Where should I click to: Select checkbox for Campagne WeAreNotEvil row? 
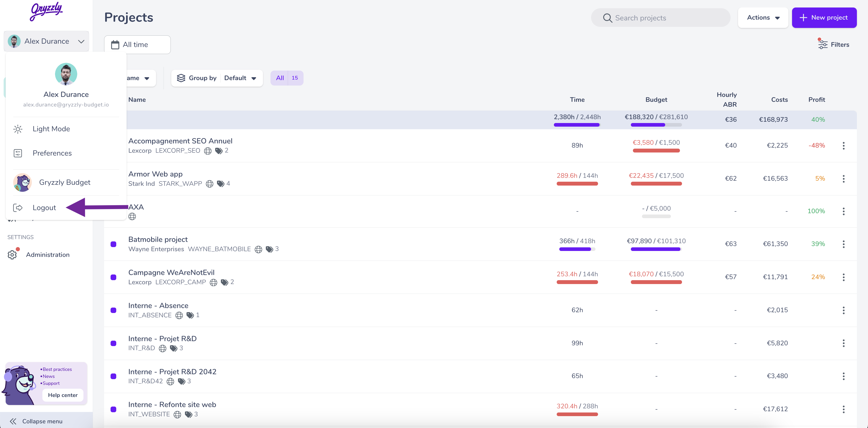point(114,277)
